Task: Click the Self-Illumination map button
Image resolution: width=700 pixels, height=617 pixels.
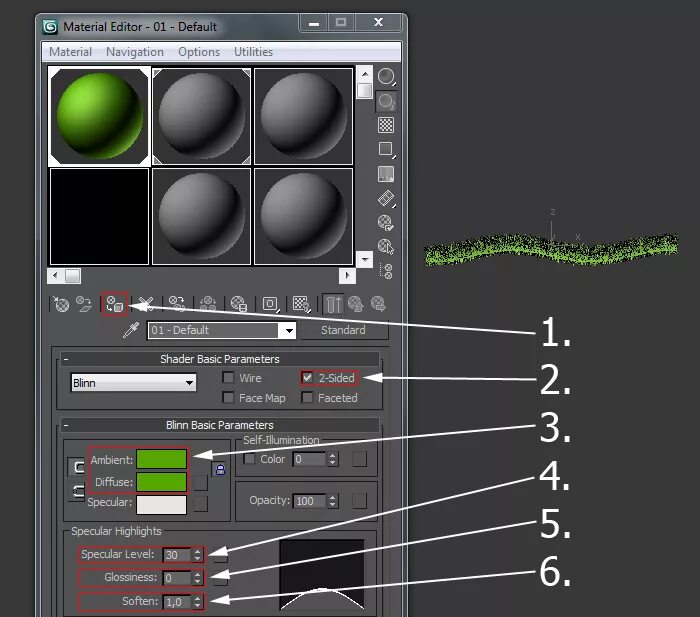Action: 359,459
